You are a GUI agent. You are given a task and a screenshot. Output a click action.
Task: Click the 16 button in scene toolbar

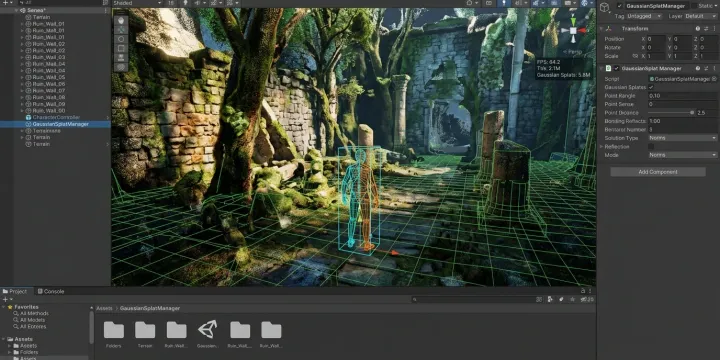[171, 3]
